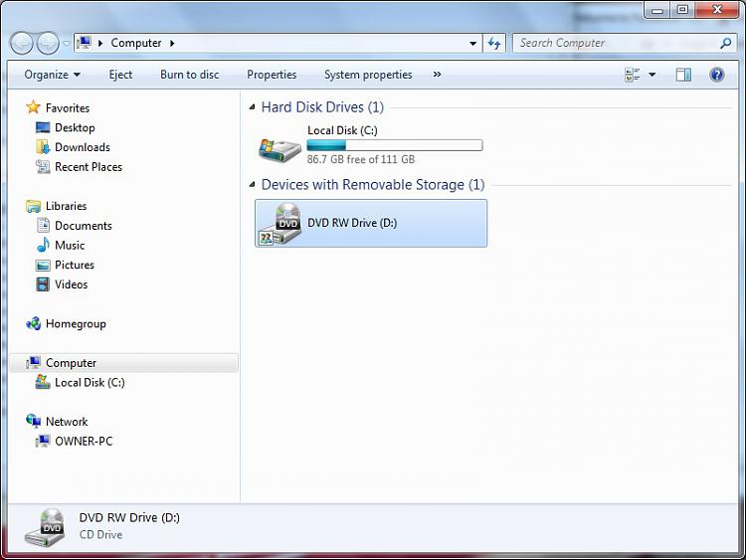Click the Documents library icon
This screenshot has width=746, height=560.
coord(43,225)
